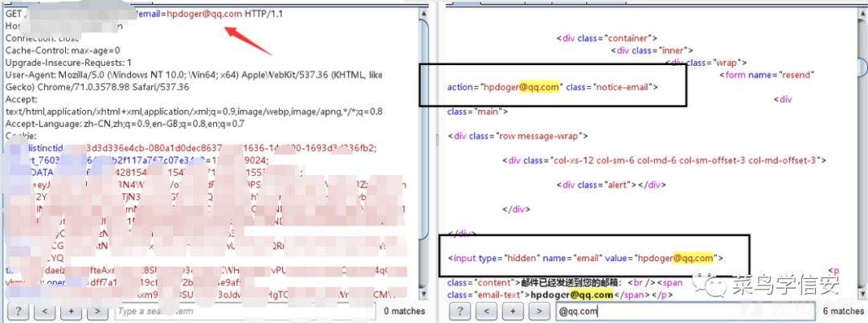Open help with the request panel's ? button
The width and height of the screenshot is (868, 323).
17,311
